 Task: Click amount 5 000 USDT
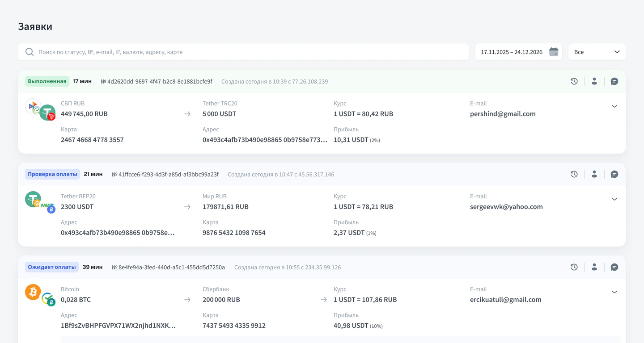(219, 114)
